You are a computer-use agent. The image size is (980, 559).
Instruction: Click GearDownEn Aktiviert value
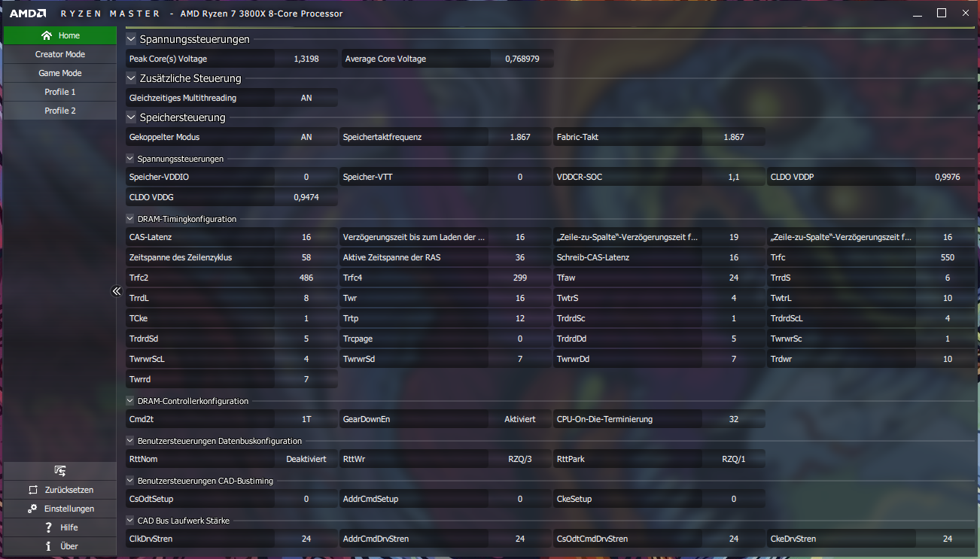pos(520,419)
